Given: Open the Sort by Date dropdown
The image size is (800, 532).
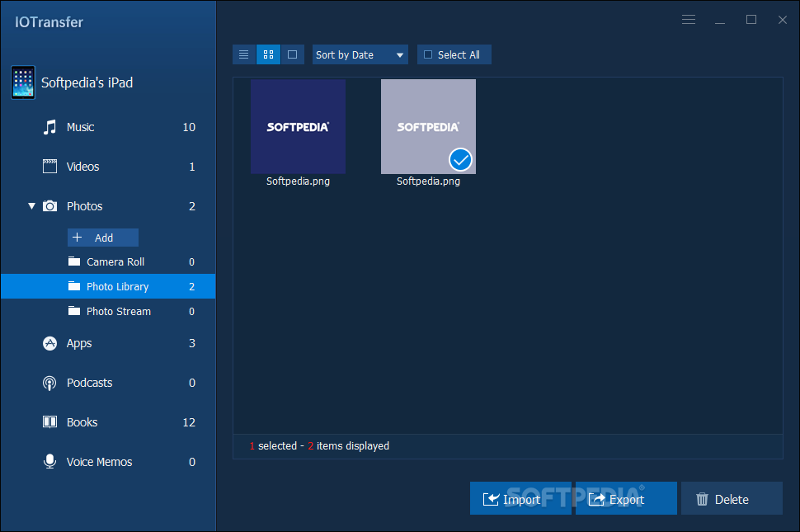Looking at the screenshot, I should (x=360, y=54).
